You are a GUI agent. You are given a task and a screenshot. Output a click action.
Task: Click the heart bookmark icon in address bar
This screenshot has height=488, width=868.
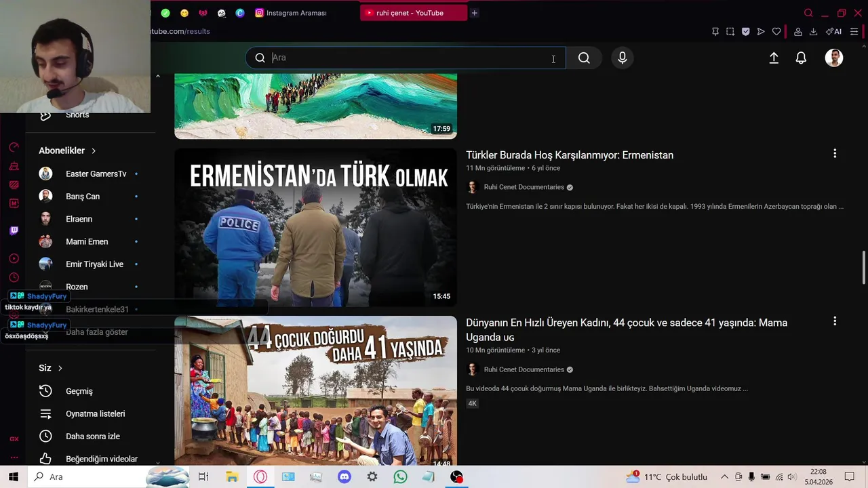click(x=776, y=31)
